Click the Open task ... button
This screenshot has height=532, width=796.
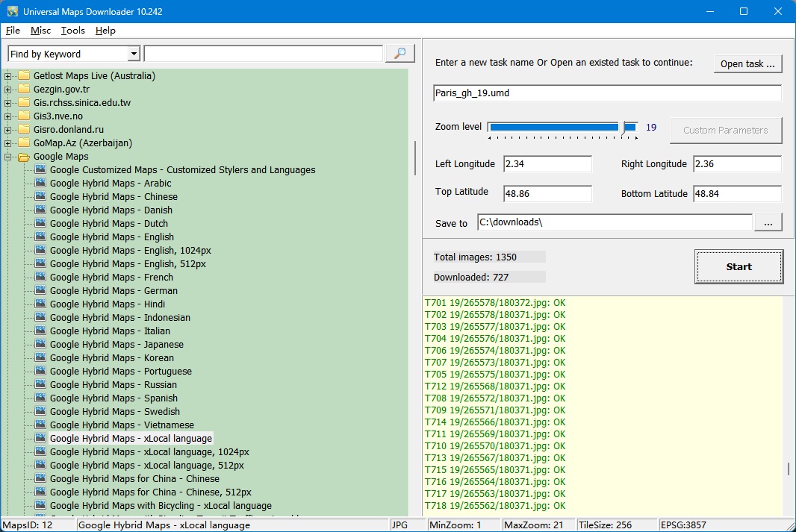pos(747,63)
